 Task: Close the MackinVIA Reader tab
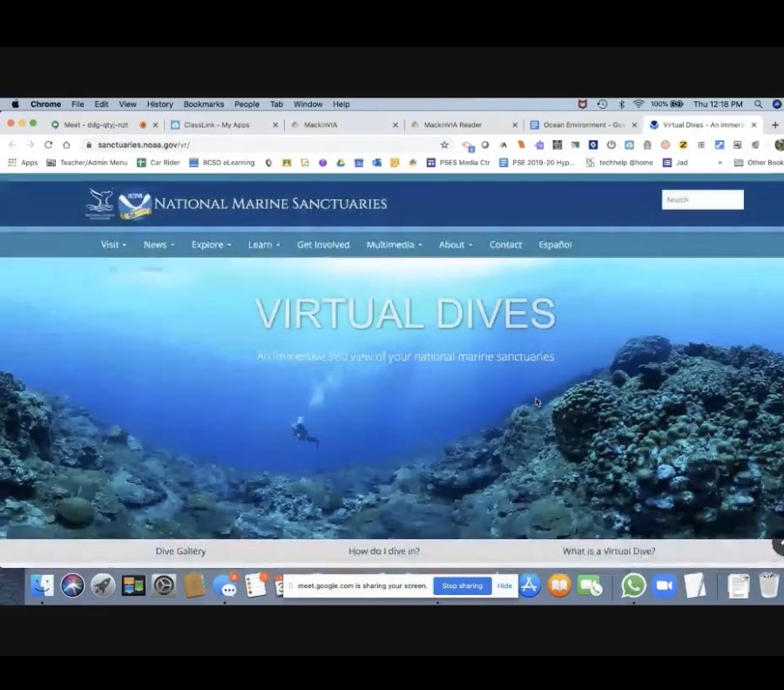pos(515,125)
